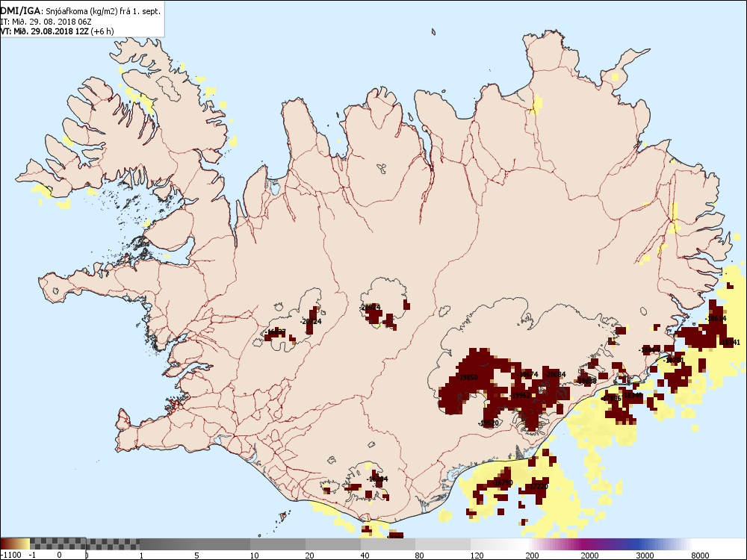Click the legend tick label '200'

click(532, 556)
